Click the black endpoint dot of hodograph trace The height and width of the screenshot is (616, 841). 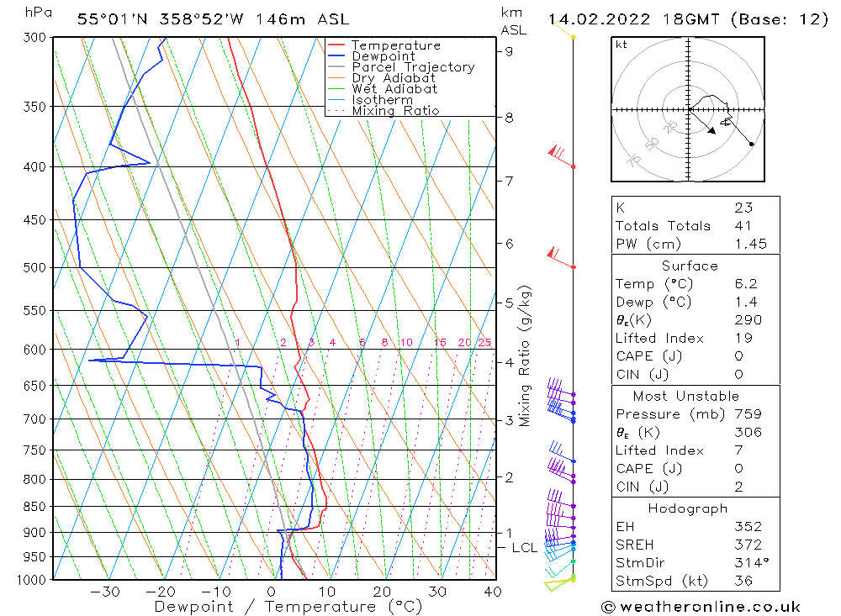click(x=751, y=144)
